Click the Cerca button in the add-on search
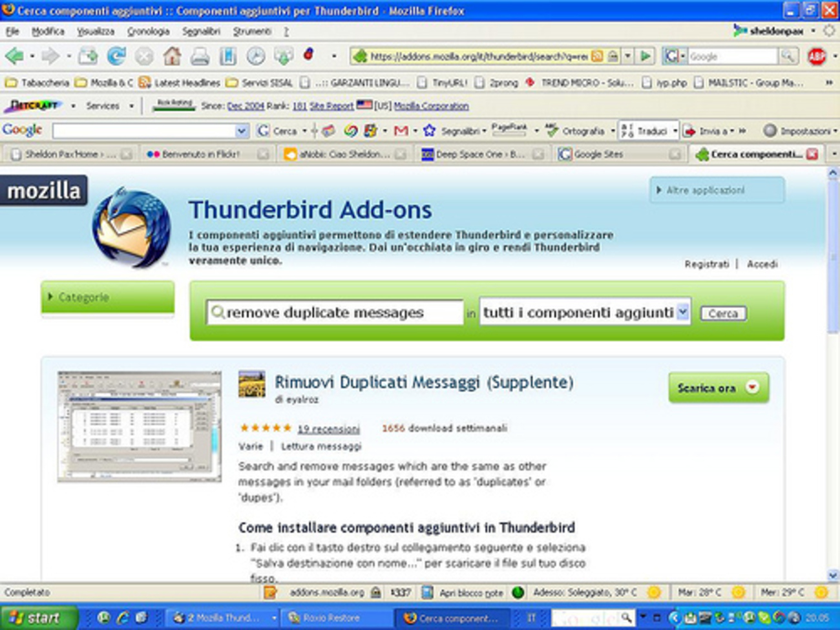This screenshot has width=840, height=630. pyautogui.click(x=723, y=313)
